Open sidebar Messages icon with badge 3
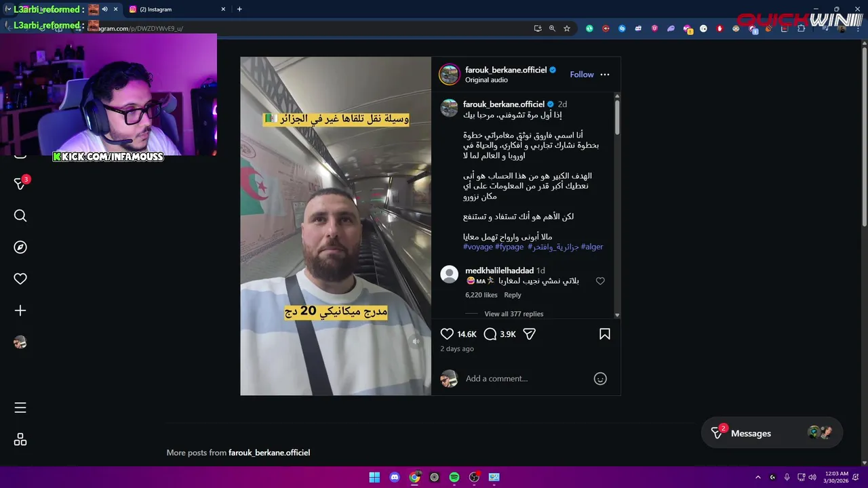Viewport: 868px width, 488px height. (x=20, y=184)
